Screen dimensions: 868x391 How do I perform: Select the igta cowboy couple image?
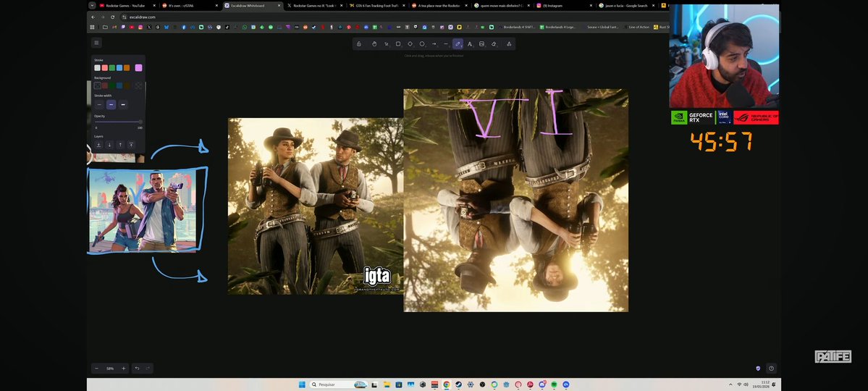pyautogui.click(x=316, y=206)
